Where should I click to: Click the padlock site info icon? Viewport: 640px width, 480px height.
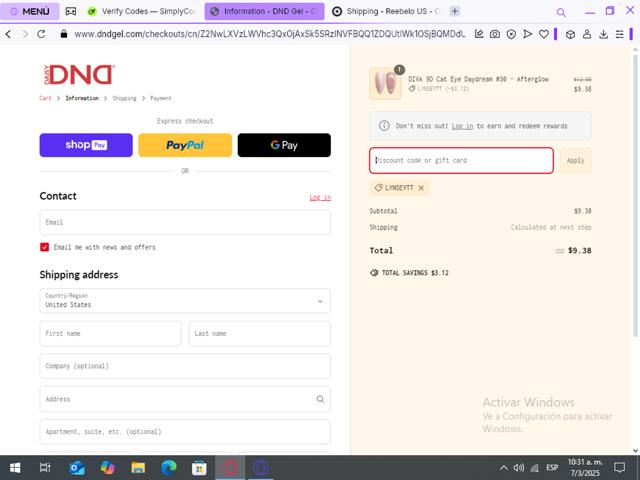click(x=63, y=34)
